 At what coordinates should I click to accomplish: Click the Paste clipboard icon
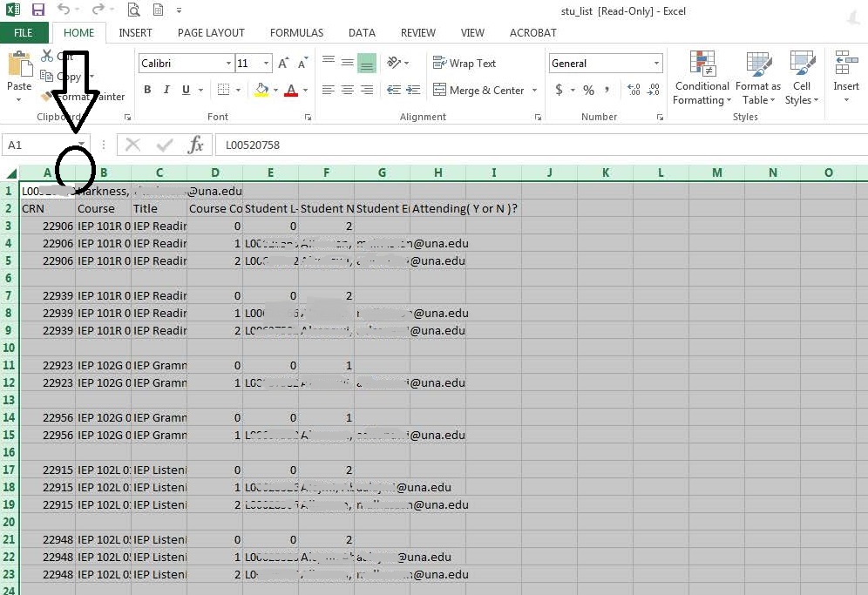coord(18,71)
